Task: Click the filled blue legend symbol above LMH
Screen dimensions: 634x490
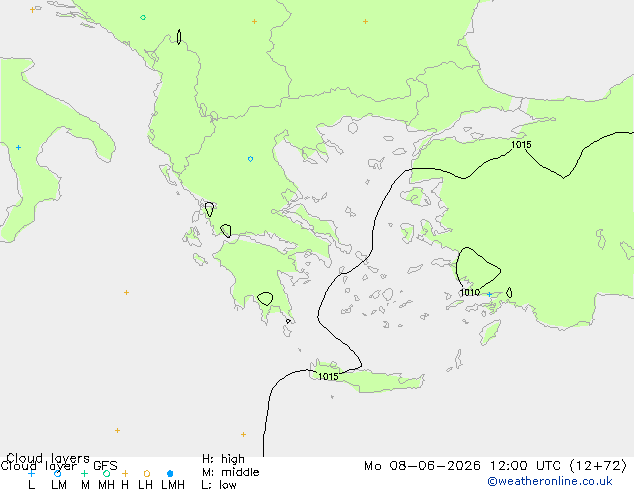Action: [x=170, y=473]
